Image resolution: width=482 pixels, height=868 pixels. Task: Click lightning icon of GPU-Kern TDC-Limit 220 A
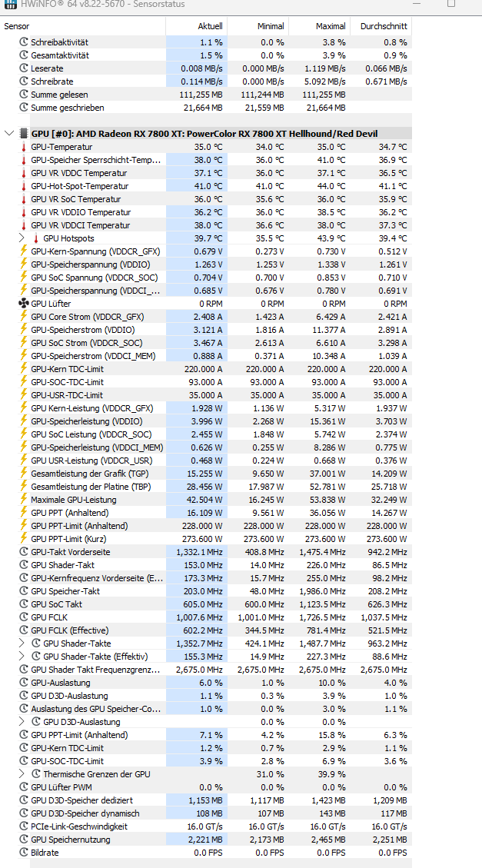click(24, 369)
